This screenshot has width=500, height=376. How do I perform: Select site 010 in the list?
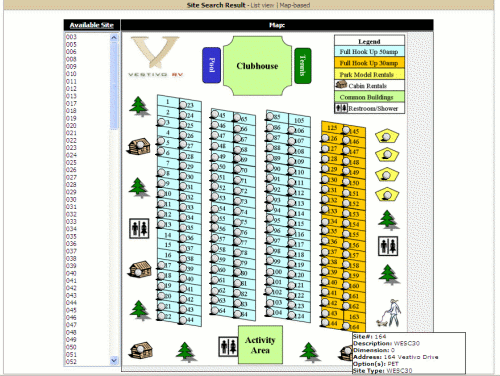coord(71,74)
